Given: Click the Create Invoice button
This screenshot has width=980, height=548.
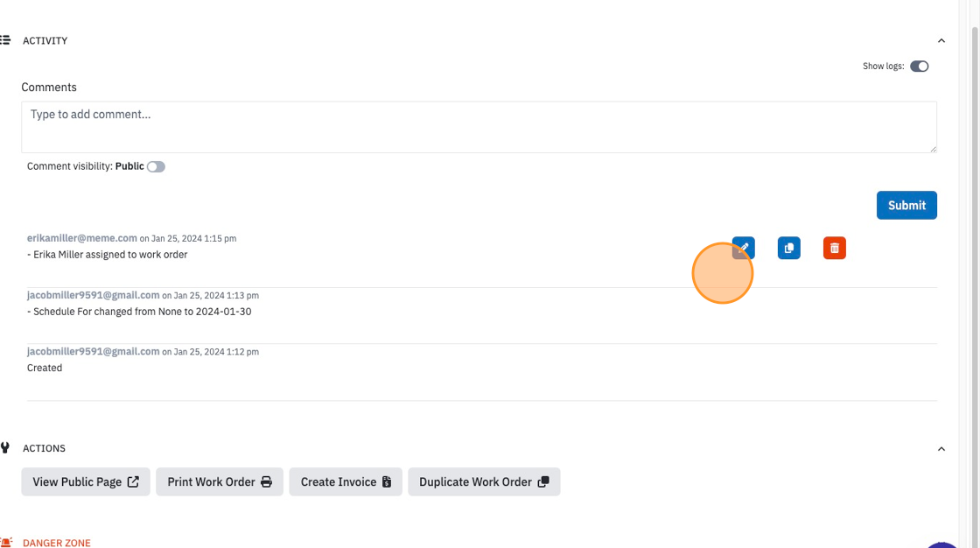Looking at the screenshot, I should pyautogui.click(x=346, y=481).
